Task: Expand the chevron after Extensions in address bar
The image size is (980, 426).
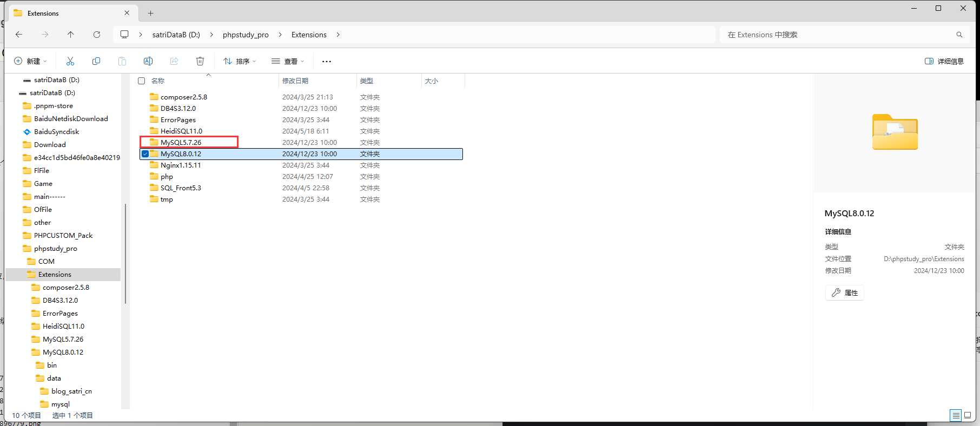Action: pyautogui.click(x=338, y=35)
